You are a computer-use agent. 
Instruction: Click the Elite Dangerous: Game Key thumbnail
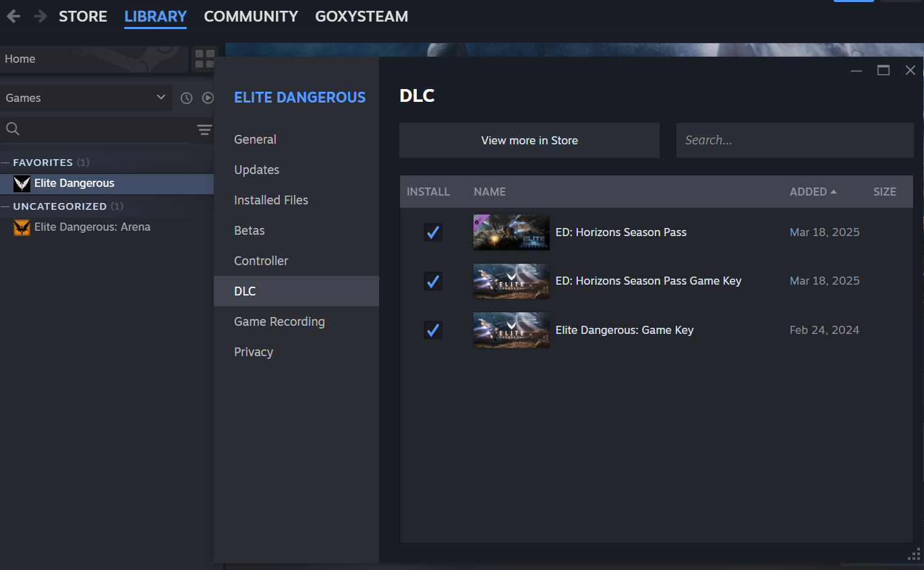tap(511, 331)
